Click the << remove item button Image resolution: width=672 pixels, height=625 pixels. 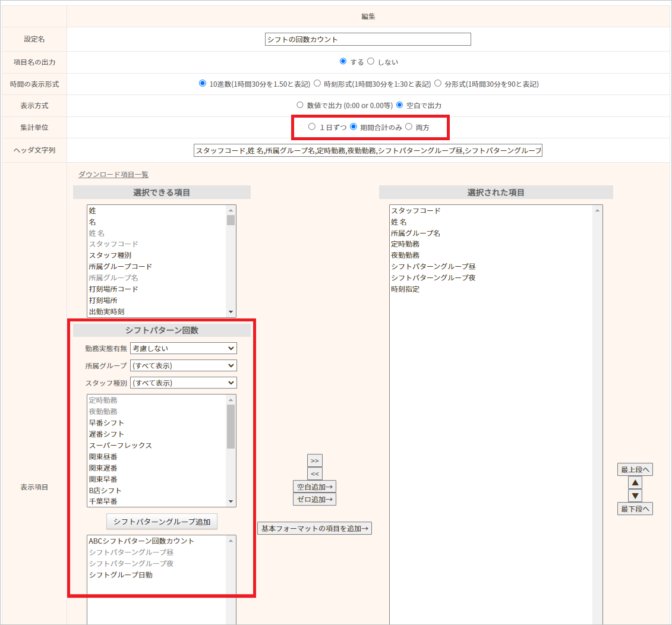click(x=314, y=474)
